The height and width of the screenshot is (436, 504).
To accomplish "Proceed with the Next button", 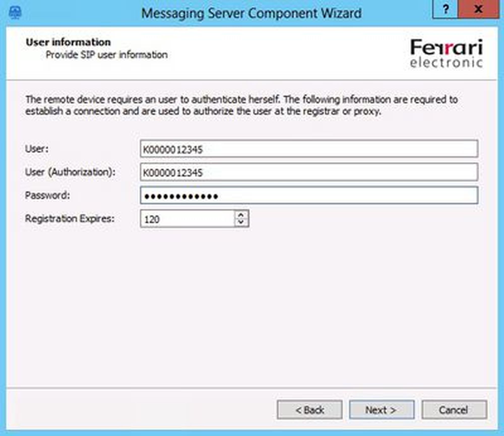I will pos(382,410).
